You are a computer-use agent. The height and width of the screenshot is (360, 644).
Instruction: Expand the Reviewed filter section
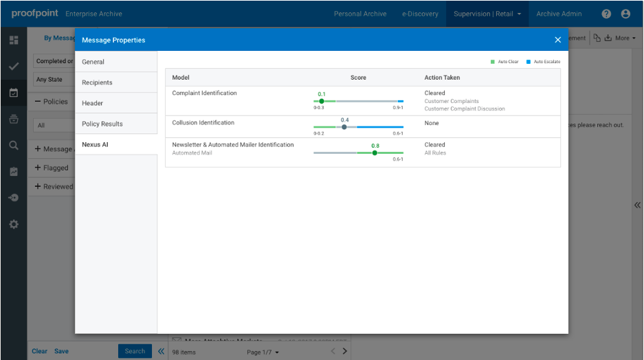pyautogui.click(x=54, y=186)
